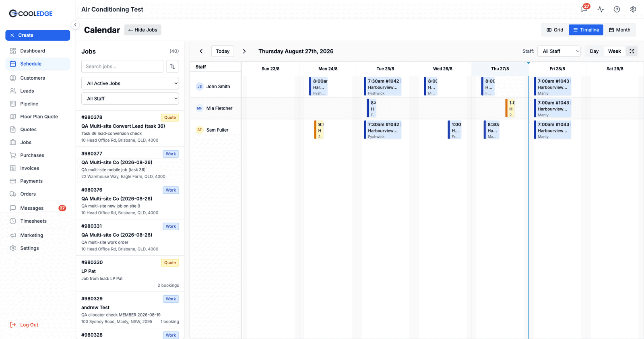Click Hide Jobs button
The image size is (644, 339).
[142, 30]
